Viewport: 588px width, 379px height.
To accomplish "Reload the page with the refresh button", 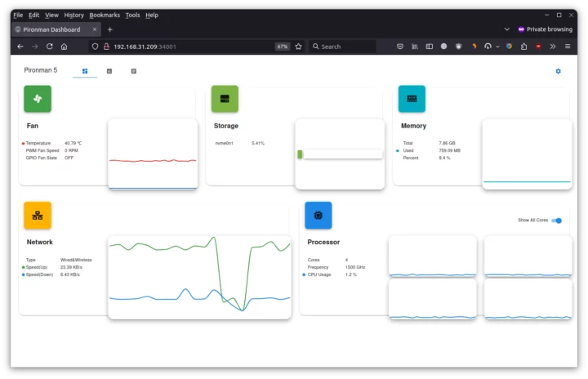I will (x=50, y=47).
